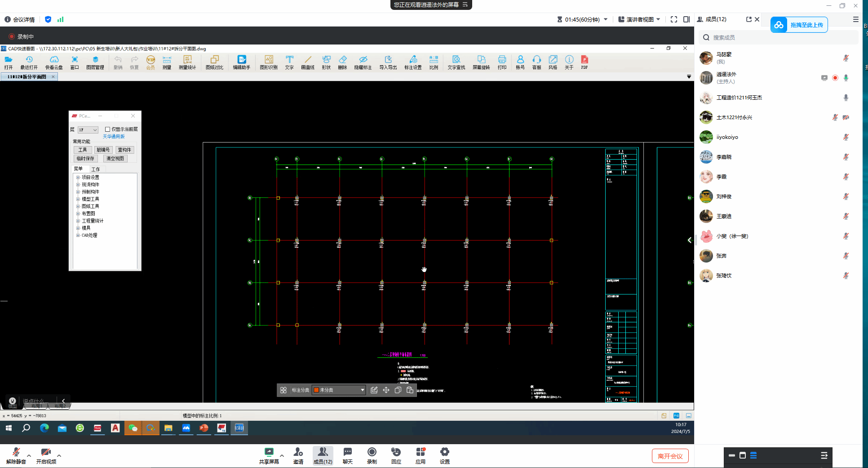Click the 临时保存 button
Image resolution: width=868 pixels, height=468 pixels.
tap(85, 159)
